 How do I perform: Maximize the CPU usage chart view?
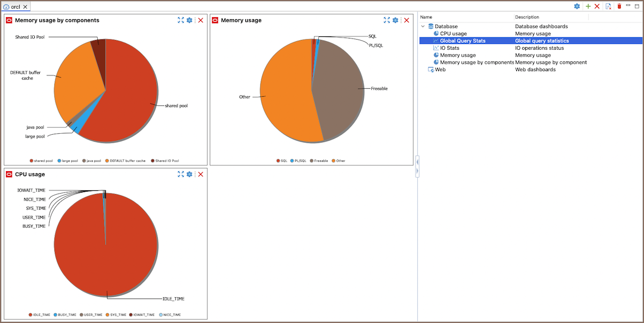[181, 174]
